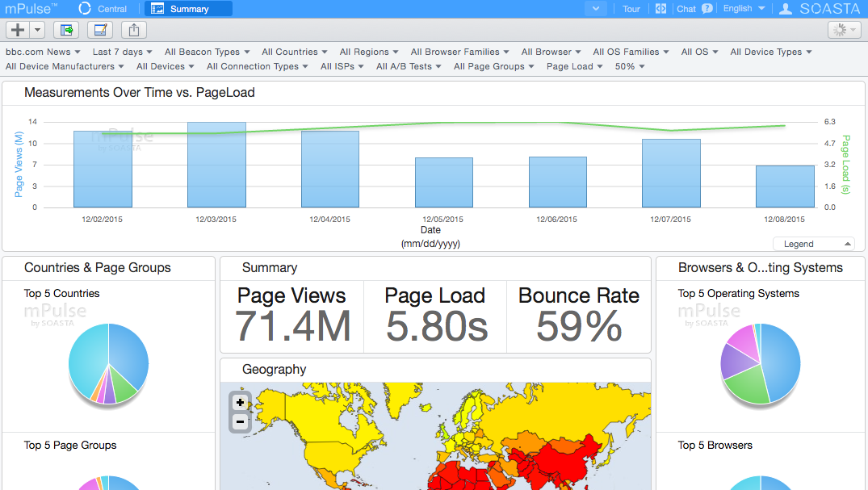
Task: Click the Top 5 Page Groups label
Action: point(70,445)
